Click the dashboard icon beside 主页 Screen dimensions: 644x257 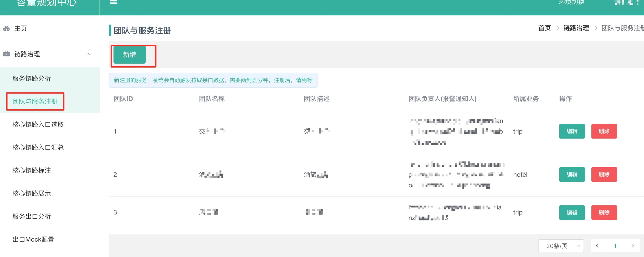point(7,29)
